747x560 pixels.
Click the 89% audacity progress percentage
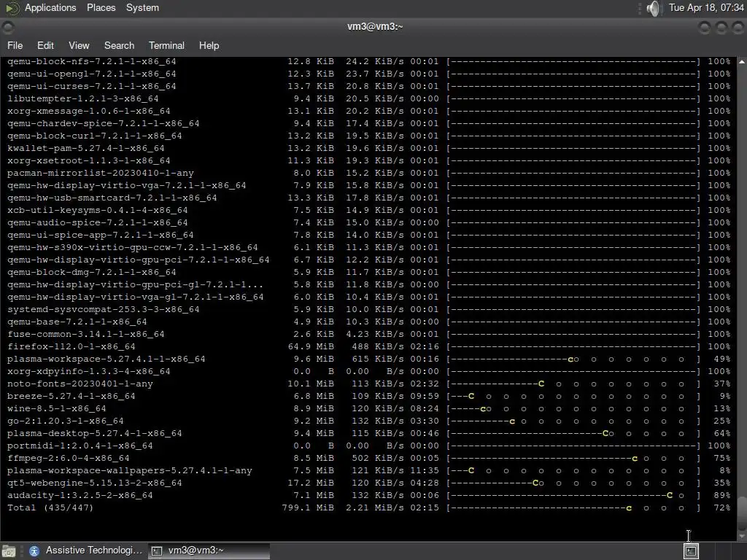point(721,495)
